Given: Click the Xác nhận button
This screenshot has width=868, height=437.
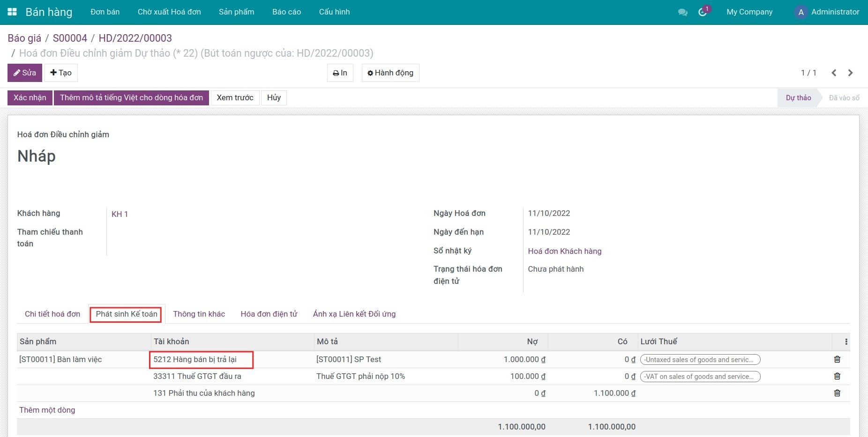Looking at the screenshot, I should (30, 97).
